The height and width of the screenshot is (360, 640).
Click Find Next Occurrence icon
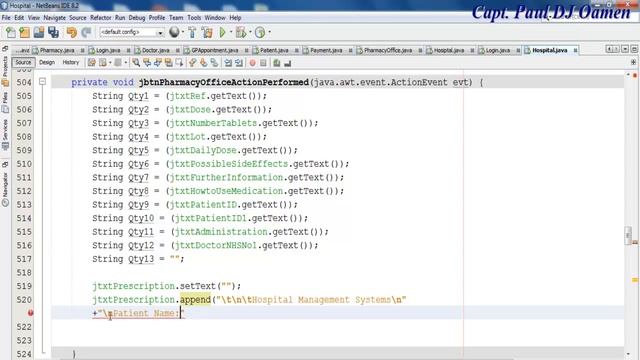158,63
